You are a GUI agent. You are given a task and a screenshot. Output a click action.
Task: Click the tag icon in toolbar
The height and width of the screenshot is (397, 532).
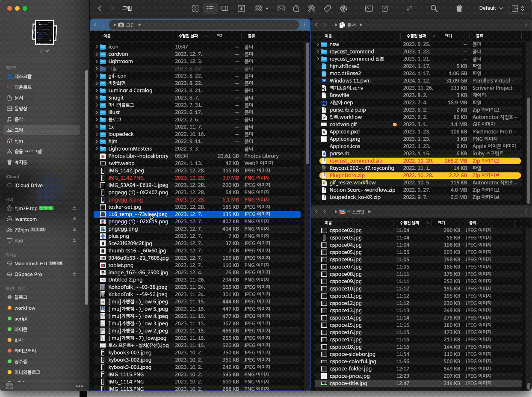tap(328, 9)
